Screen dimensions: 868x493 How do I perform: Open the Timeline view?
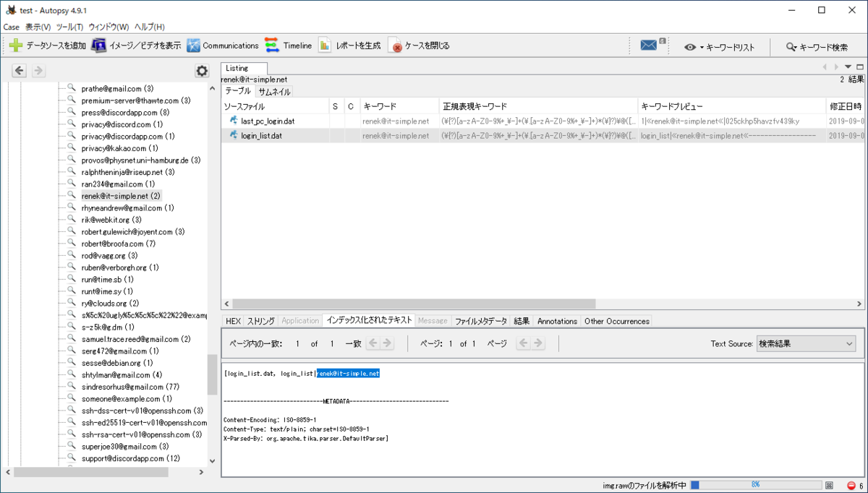(288, 45)
